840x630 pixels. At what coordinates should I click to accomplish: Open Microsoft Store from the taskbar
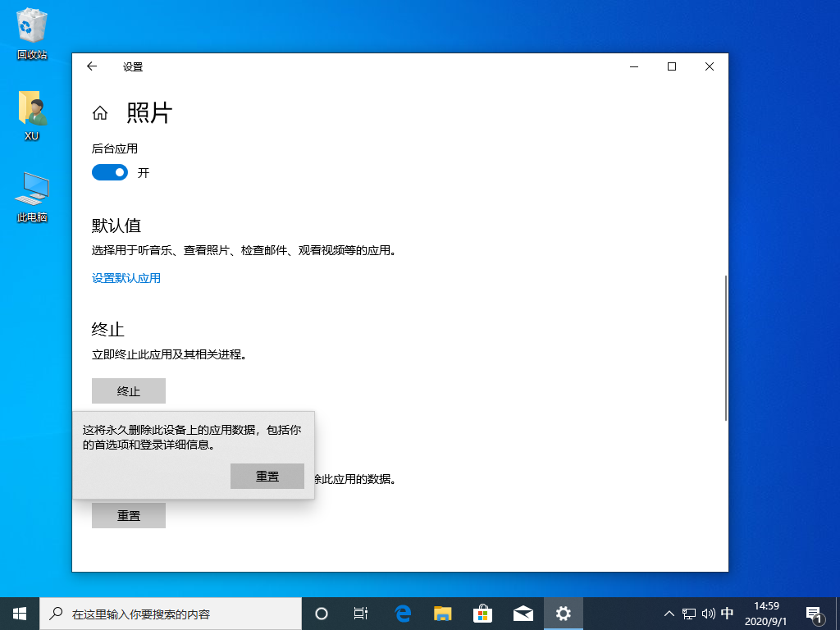tap(483, 613)
